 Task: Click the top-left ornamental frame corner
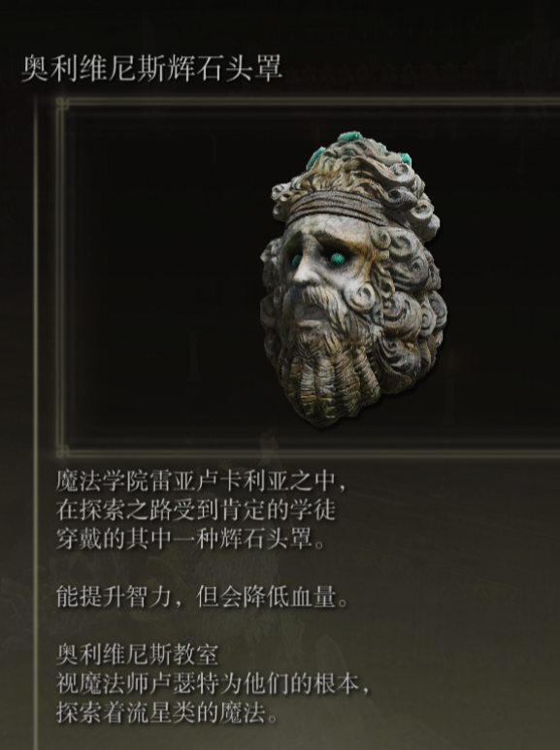(x=62, y=103)
